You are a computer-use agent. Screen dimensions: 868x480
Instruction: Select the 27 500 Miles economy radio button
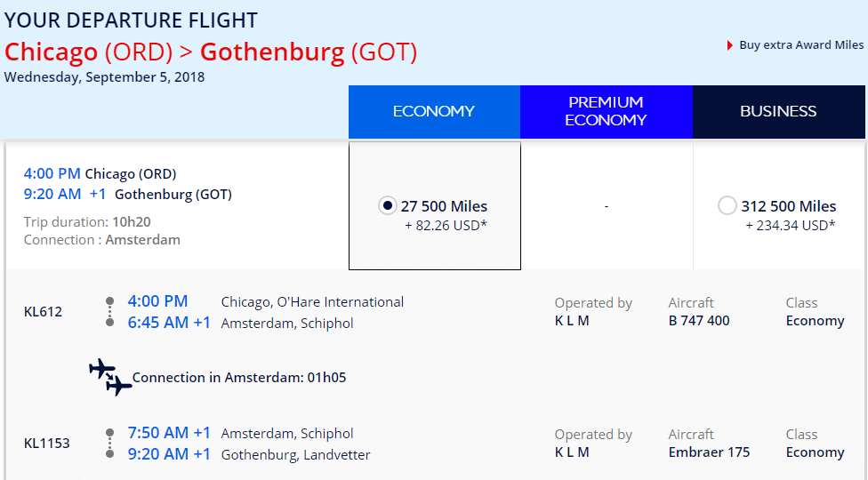pyautogui.click(x=388, y=205)
